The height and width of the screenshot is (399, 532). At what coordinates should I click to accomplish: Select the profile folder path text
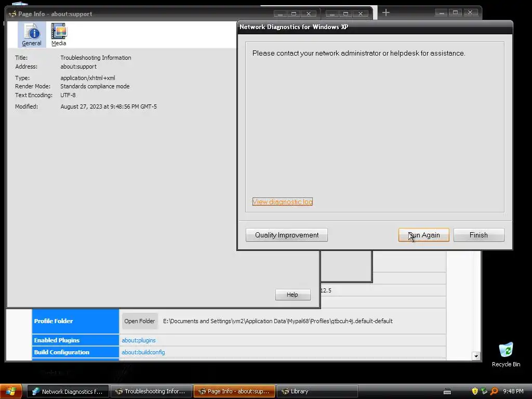(x=278, y=321)
